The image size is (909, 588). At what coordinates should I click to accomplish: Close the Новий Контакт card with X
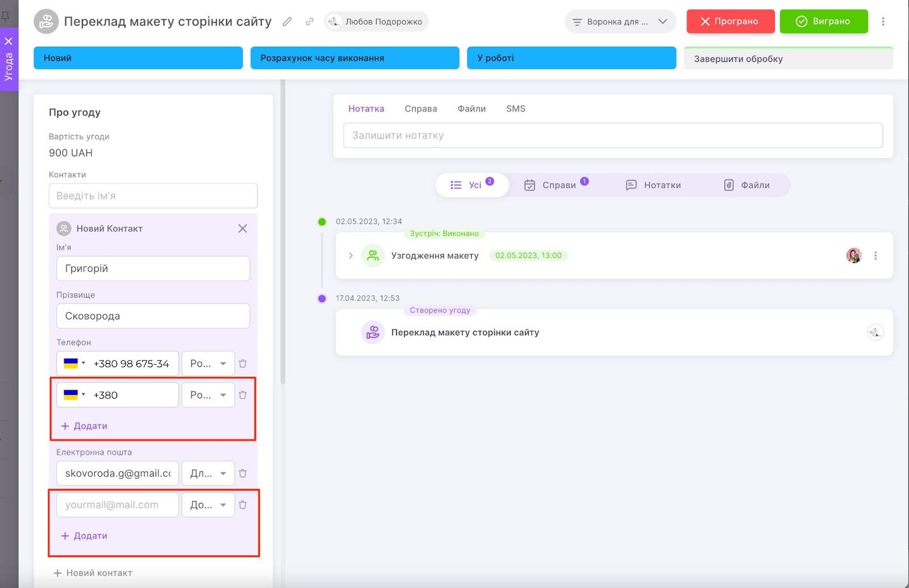click(x=243, y=228)
